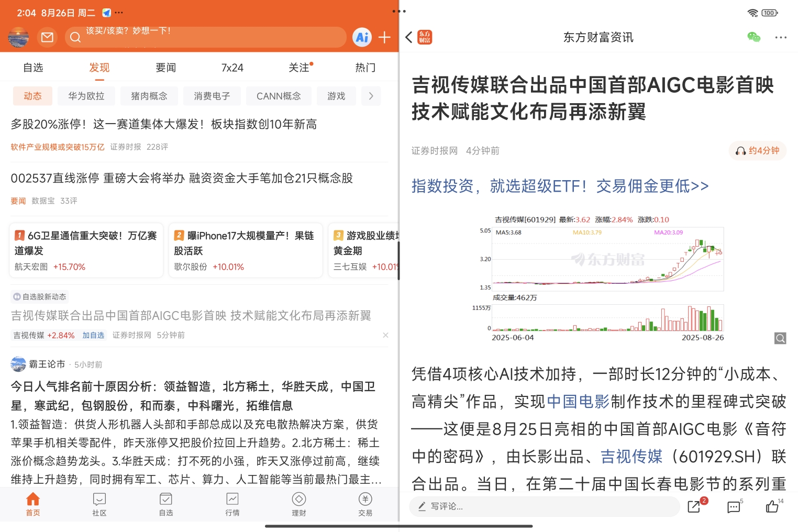Viewport: 798px width, 532px height.
Task: Select the 游戏 topic chip
Action: click(336, 96)
